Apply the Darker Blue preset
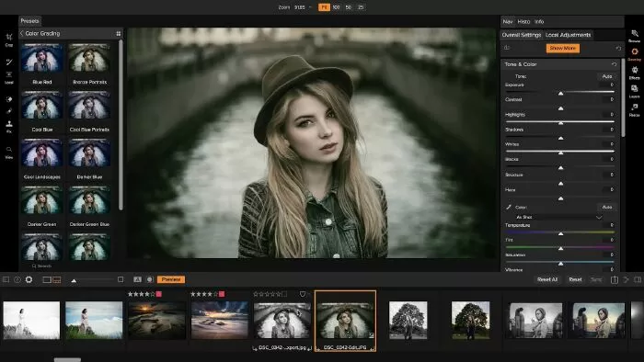Viewport: 644px width, 362px height. (89, 159)
